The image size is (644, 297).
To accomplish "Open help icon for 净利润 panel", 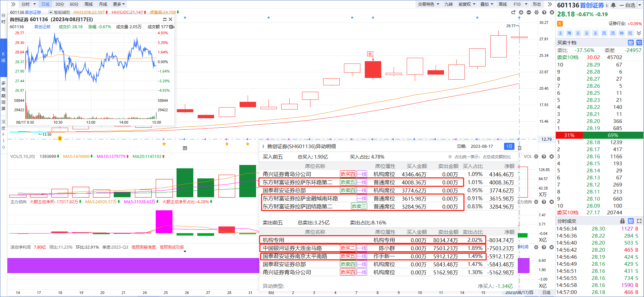I will [x=544, y=247].
